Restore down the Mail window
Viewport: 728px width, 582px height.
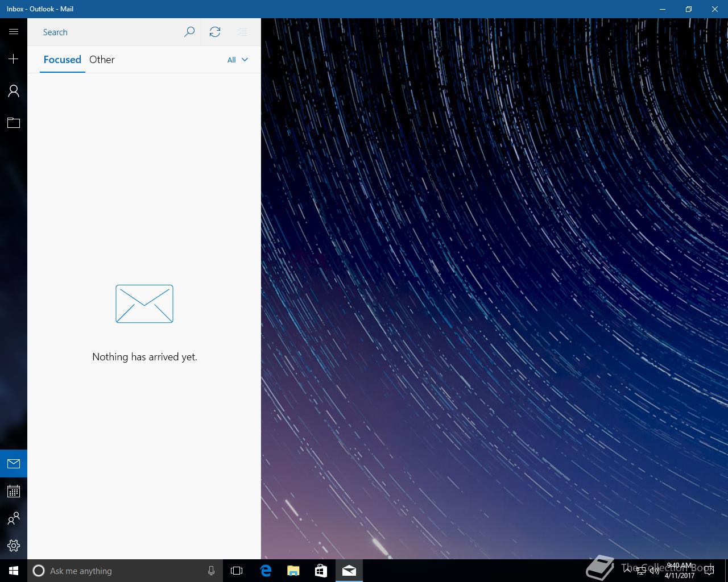[689, 9]
